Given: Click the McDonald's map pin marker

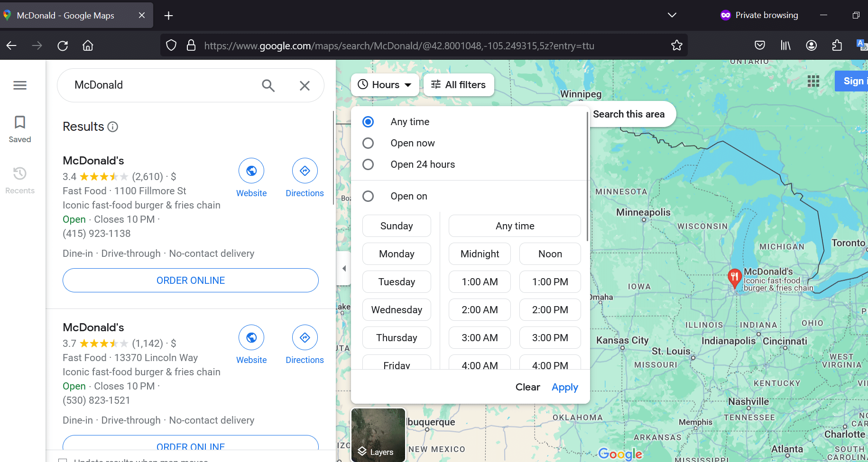Looking at the screenshot, I should (734, 279).
